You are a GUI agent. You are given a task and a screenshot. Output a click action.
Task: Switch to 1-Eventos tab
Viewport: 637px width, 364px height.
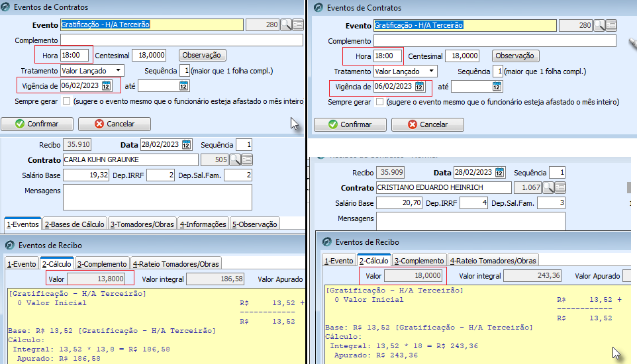click(23, 224)
